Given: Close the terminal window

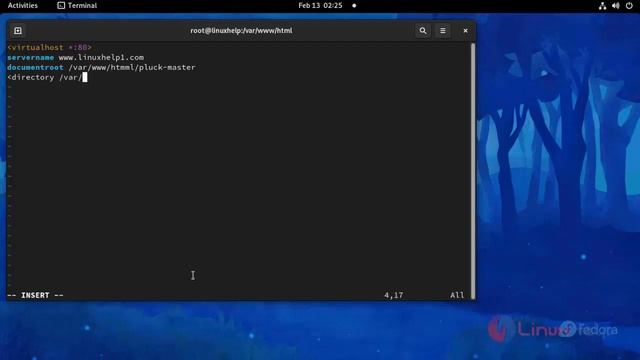Looking at the screenshot, I should click(465, 31).
